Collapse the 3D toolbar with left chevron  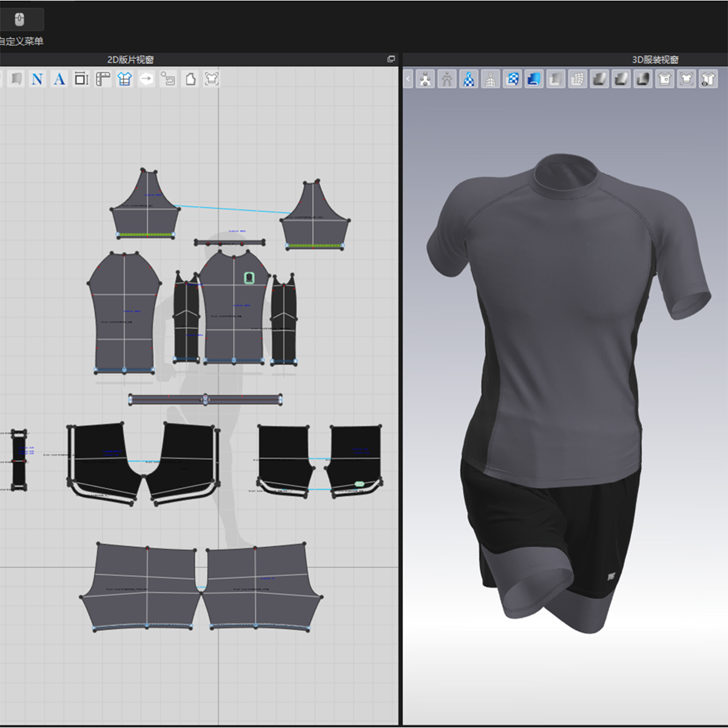tap(408, 79)
